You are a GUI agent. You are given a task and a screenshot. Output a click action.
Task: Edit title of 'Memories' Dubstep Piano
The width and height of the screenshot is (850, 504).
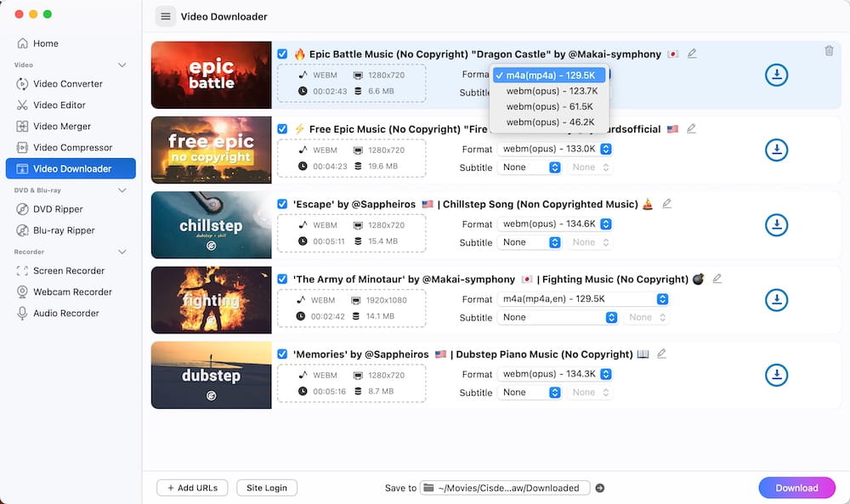point(661,354)
